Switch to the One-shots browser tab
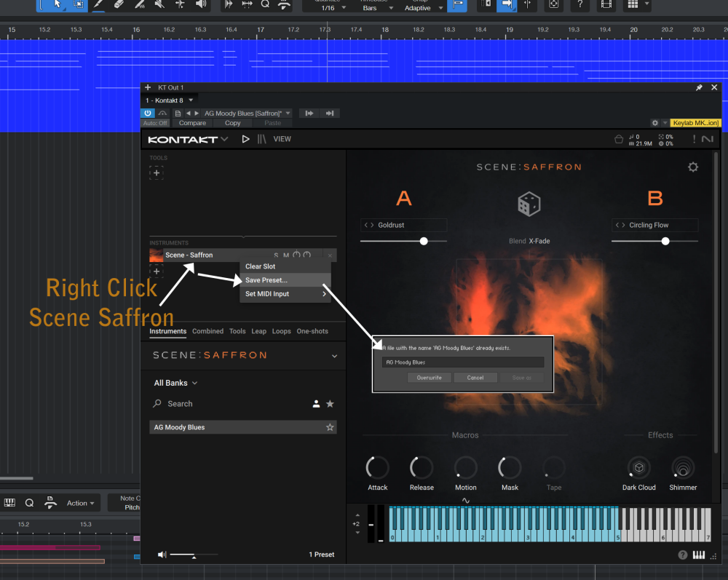Image resolution: width=728 pixels, height=580 pixels. 312,331
